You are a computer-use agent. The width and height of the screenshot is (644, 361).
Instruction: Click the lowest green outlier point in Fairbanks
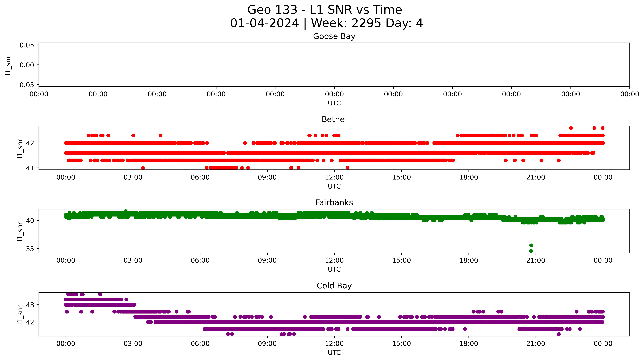pos(531,251)
